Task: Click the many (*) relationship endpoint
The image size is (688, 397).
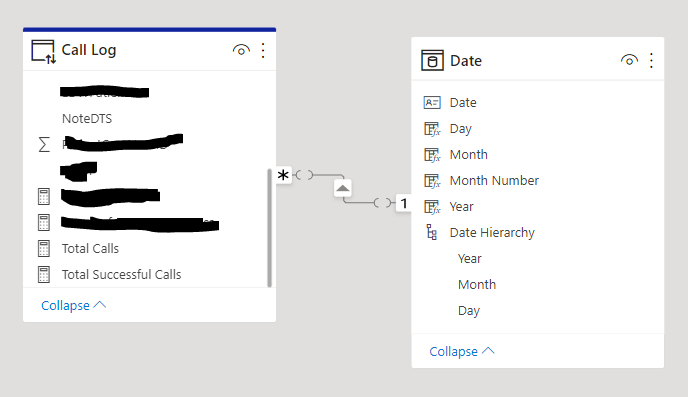Action: tap(283, 175)
